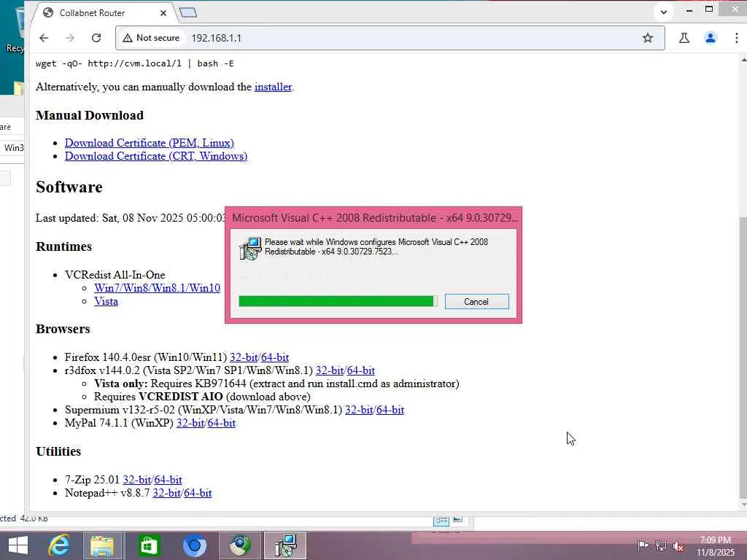
Task: Open File Explorer from taskbar
Action: 102,545
